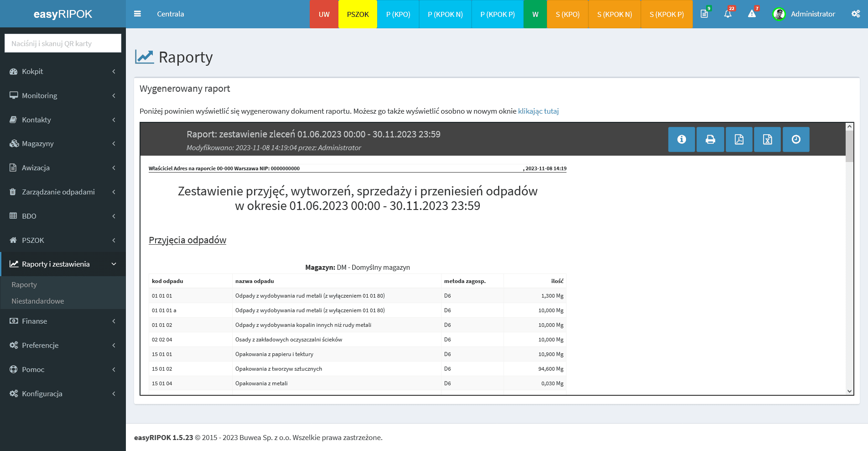Click the report info icon button

681,139
